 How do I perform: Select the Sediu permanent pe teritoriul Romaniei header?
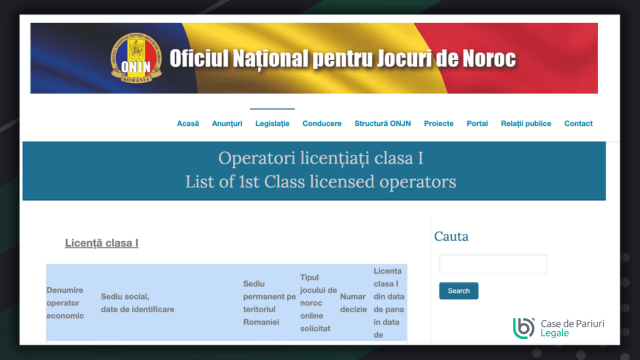click(x=269, y=302)
